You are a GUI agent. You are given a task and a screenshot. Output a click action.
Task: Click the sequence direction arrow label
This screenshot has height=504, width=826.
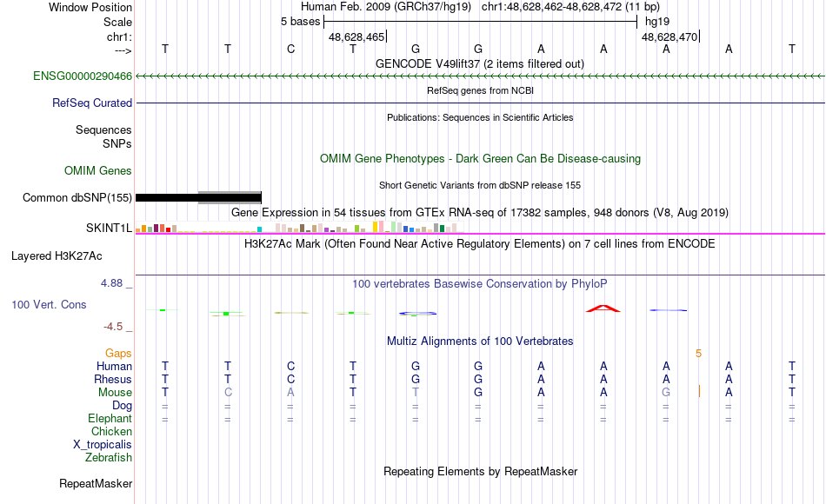[x=123, y=50]
